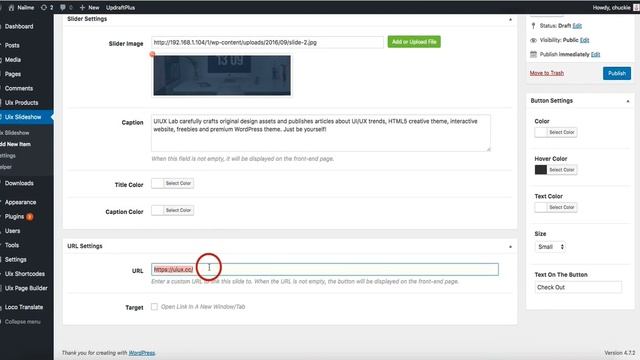Click the Add or Upload File button
The width and height of the screenshot is (640, 360).
[414, 42]
